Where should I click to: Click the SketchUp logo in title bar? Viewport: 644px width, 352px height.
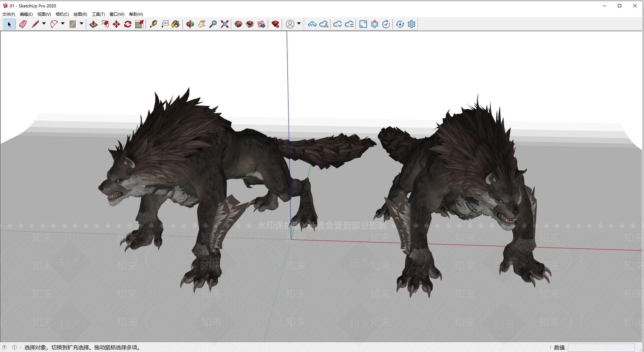click(x=5, y=6)
